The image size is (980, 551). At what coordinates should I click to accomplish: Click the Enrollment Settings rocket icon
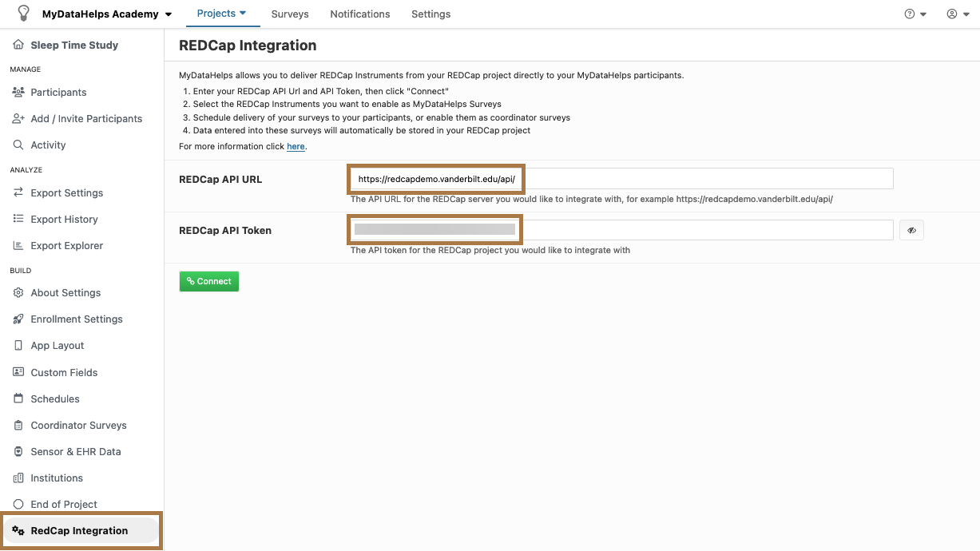pos(18,319)
